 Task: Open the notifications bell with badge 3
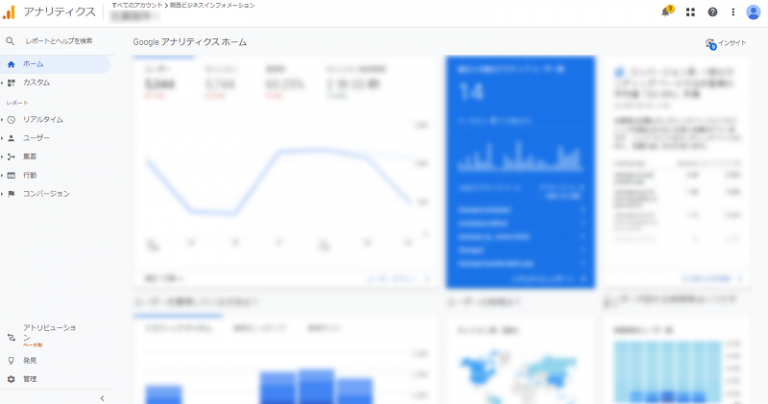click(667, 12)
